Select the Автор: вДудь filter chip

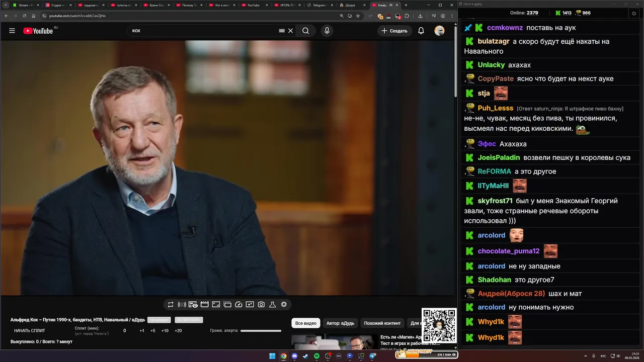340,323
